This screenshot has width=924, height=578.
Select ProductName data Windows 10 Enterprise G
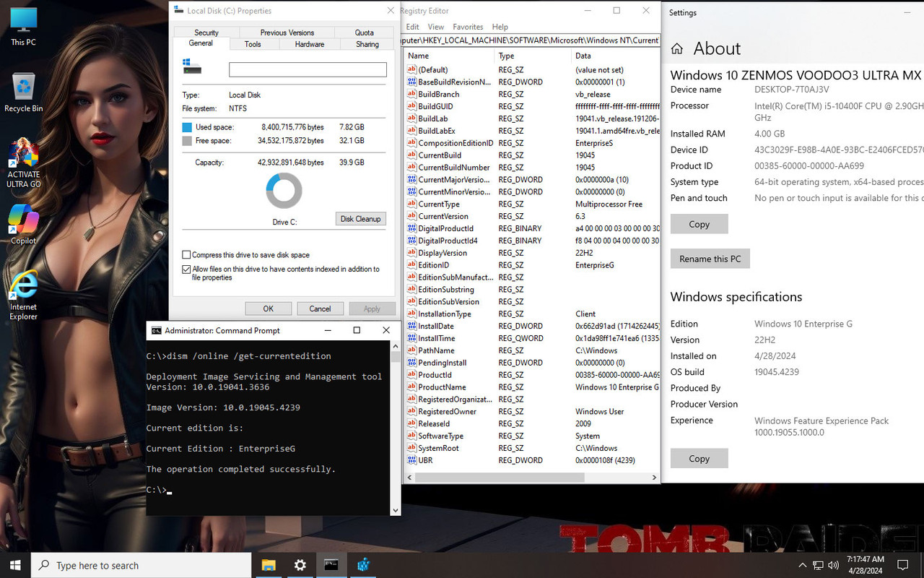(617, 387)
